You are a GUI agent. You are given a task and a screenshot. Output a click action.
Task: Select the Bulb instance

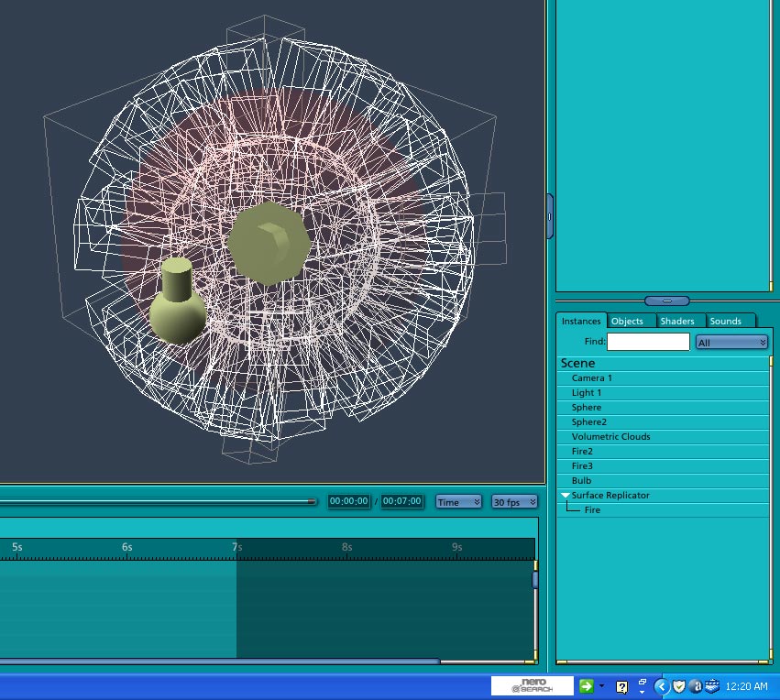click(x=663, y=481)
